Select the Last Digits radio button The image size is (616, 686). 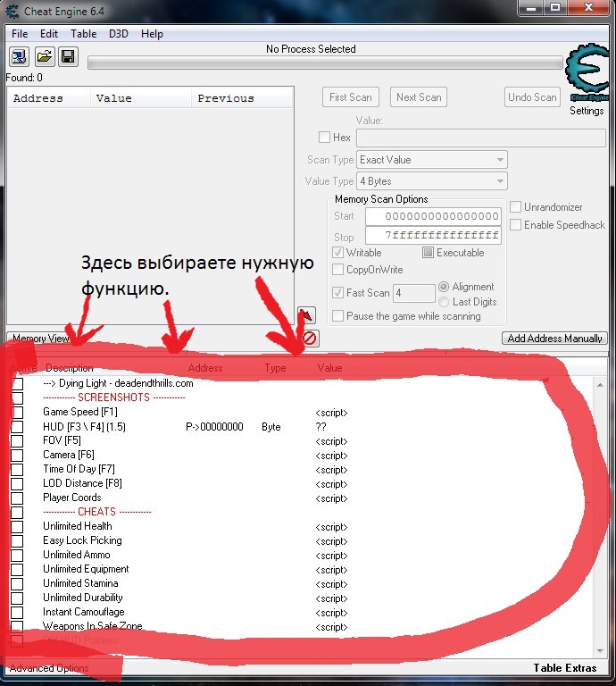tap(445, 302)
